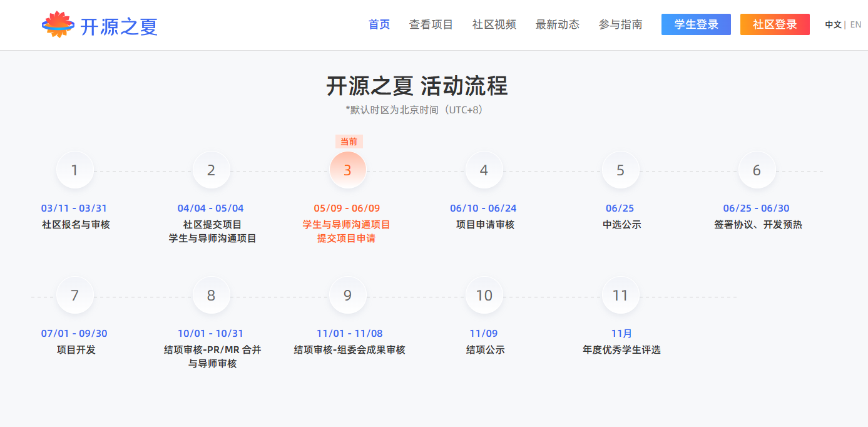Switch language to 中文
868x427 pixels.
(x=833, y=25)
